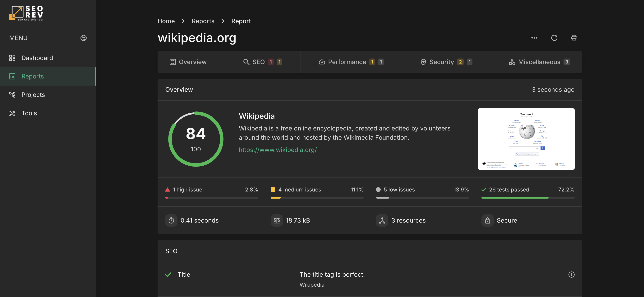Click the Wikipedia page screenshot thumbnail
The image size is (644, 297).
526,139
